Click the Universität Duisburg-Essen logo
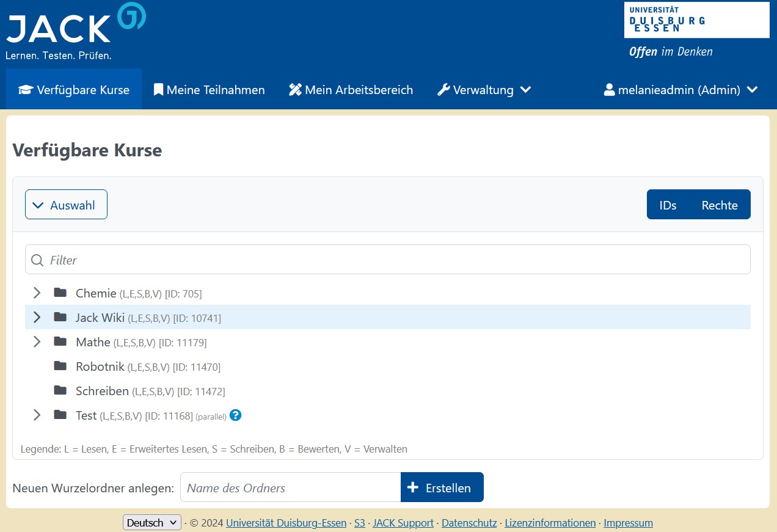Image resolution: width=777 pixels, height=532 pixels. point(696,21)
